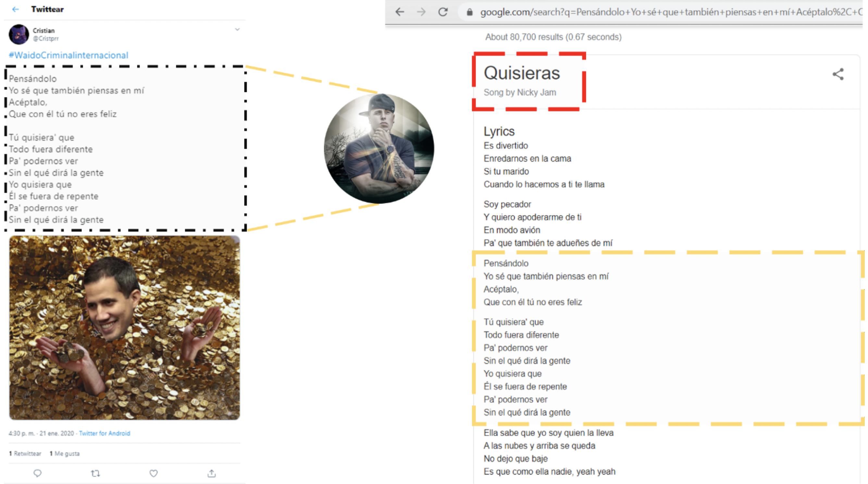Open the tweet options chevron menu
868x484 pixels.
click(x=237, y=30)
